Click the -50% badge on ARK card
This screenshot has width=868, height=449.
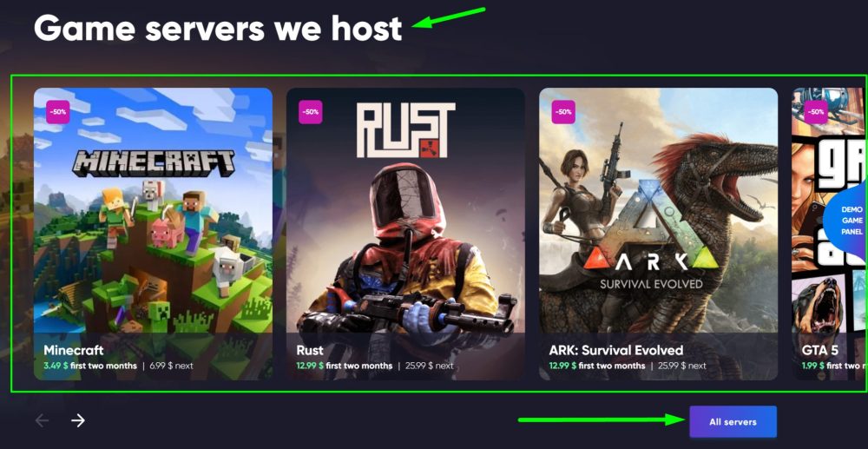[x=563, y=112]
